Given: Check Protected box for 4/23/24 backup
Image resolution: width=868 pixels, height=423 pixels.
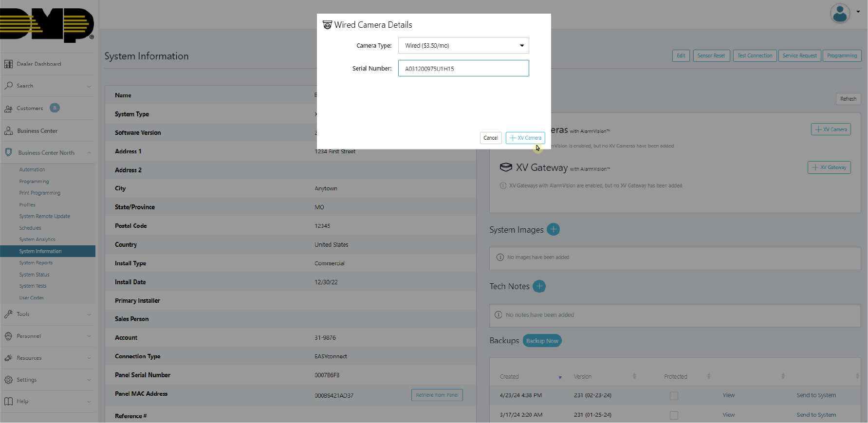Looking at the screenshot, I should point(674,396).
